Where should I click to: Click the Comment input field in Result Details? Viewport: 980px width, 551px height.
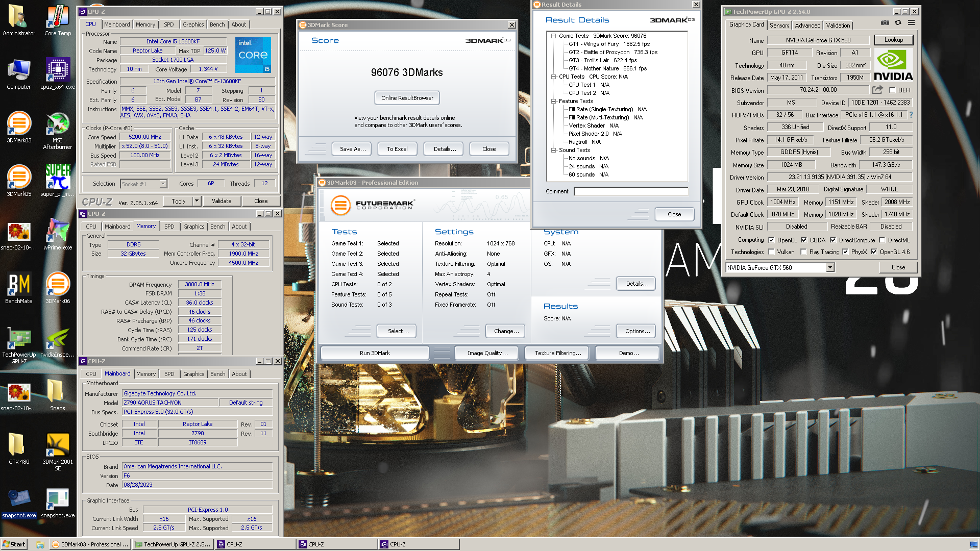click(x=631, y=191)
